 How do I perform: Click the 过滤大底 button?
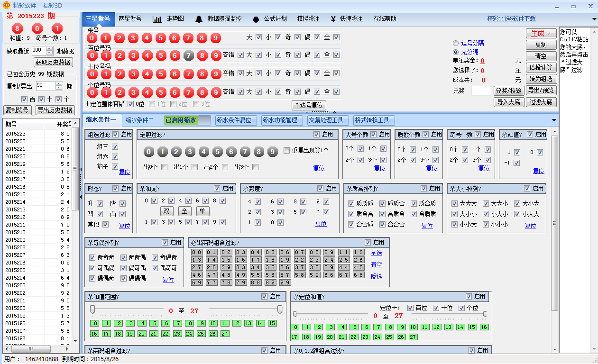click(x=541, y=102)
